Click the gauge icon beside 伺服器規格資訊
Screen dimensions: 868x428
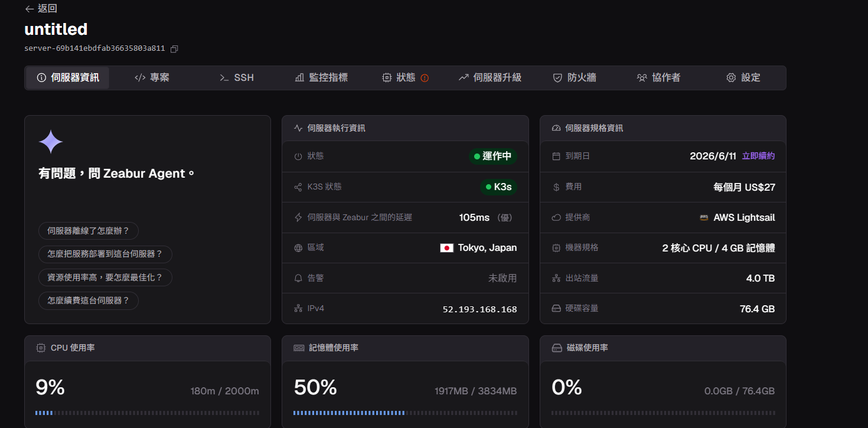tap(556, 128)
